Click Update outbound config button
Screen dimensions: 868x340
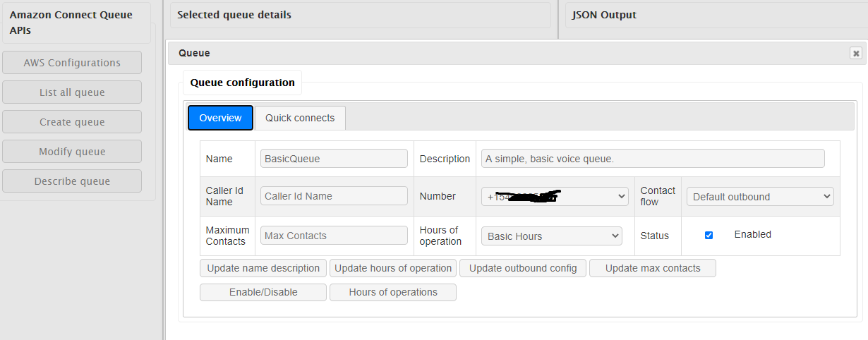523,268
